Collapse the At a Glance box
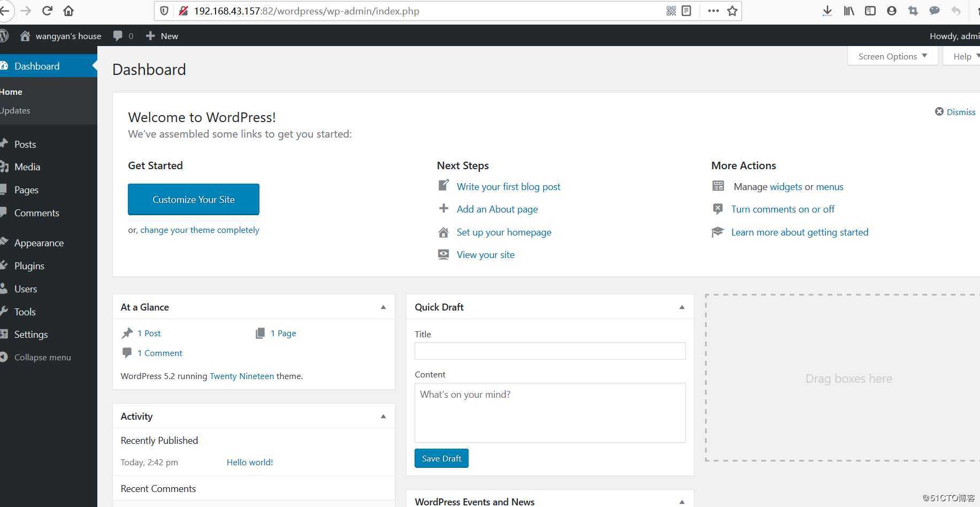 coord(383,307)
